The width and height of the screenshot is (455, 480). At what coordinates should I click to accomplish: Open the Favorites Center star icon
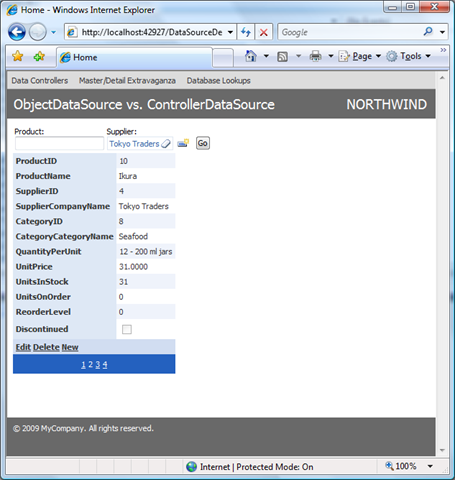coord(18,56)
